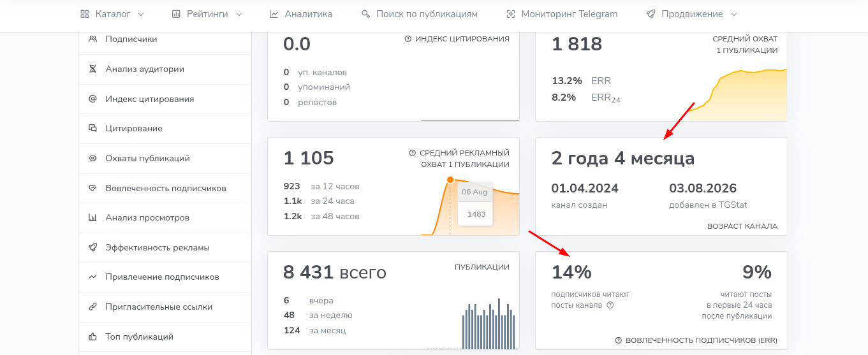Click the 8 431 всего publications count
Image resolution: width=868 pixels, height=355 pixels.
(x=335, y=273)
